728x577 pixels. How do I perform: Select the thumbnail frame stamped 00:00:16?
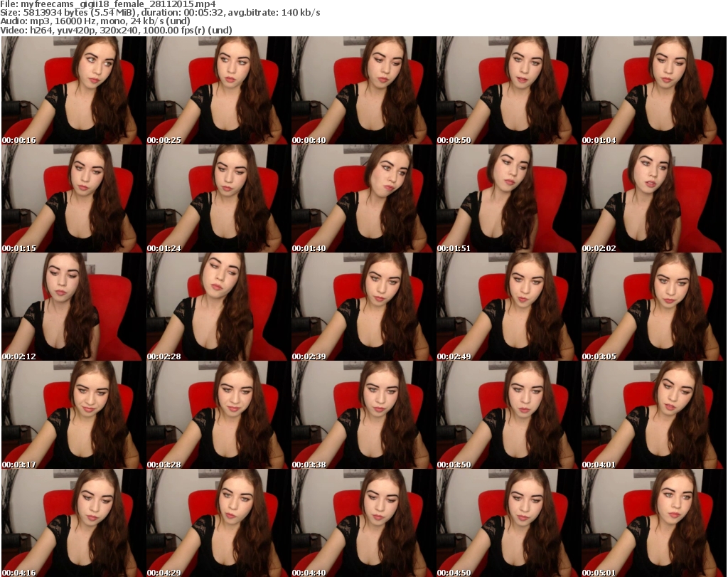(x=73, y=90)
